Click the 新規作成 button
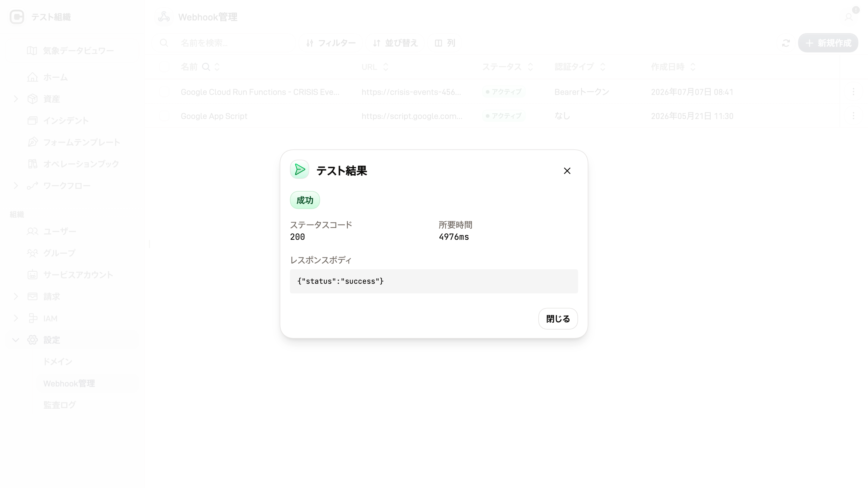The height and width of the screenshot is (488, 868). click(828, 43)
